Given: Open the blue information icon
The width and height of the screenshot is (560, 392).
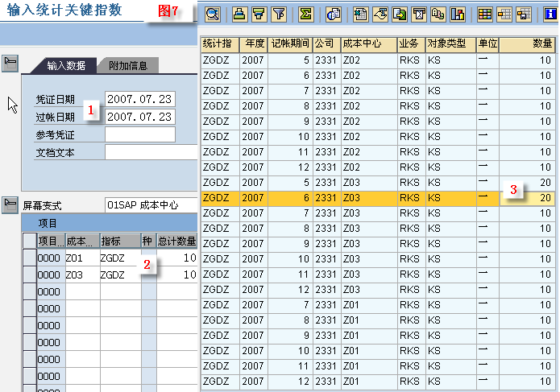Looking at the screenshot, I should point(550,14).
